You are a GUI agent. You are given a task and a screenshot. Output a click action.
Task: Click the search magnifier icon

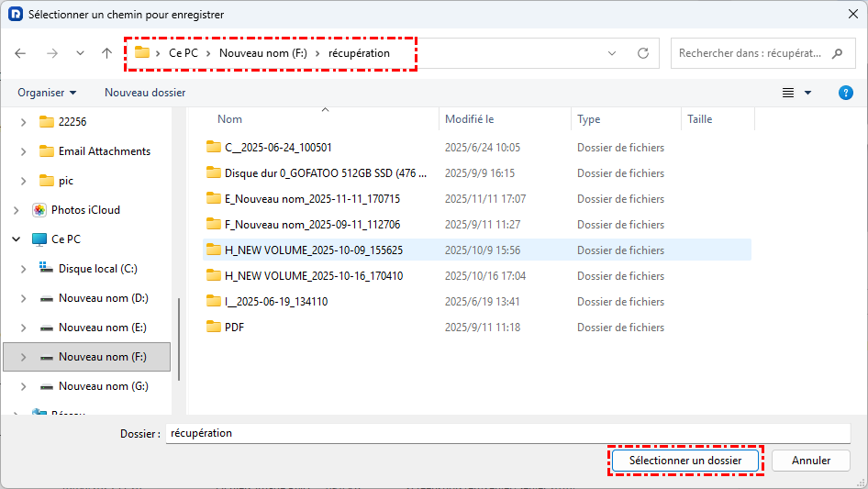837,53
